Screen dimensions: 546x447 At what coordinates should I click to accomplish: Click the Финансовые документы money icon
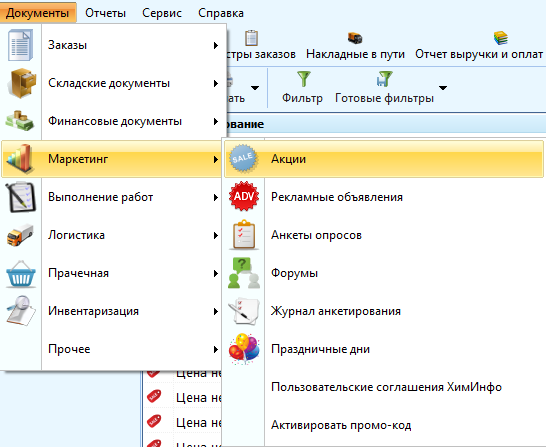click(20, 120)
